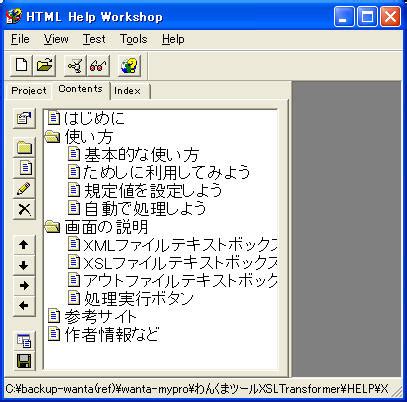Click the folder icon beside 画面の説明

point(53,227)
